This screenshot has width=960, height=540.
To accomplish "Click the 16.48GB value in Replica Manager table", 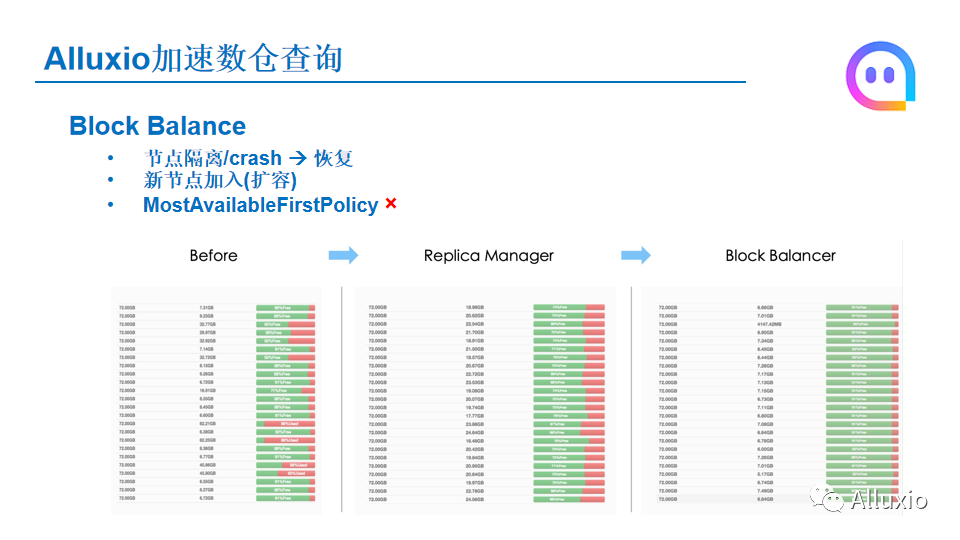I will tap(474, 441).
